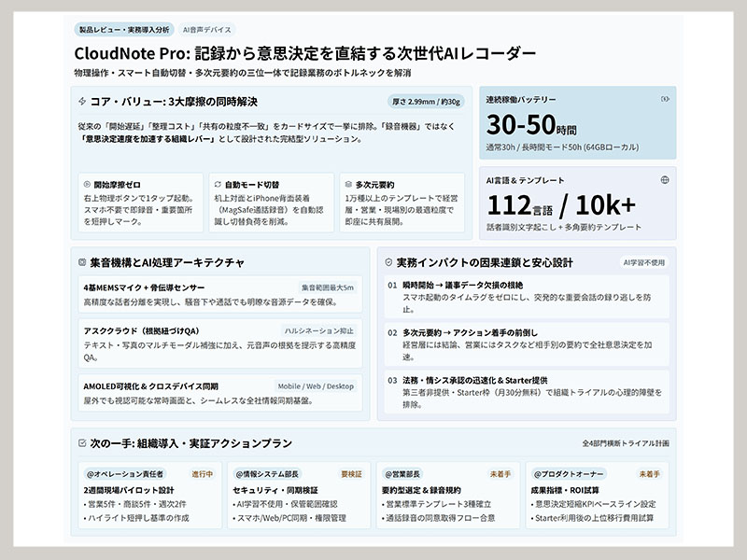Click the 成果指標・ROI試算 task title
This screenshot has width=747, height=560.
click(557, 490)
